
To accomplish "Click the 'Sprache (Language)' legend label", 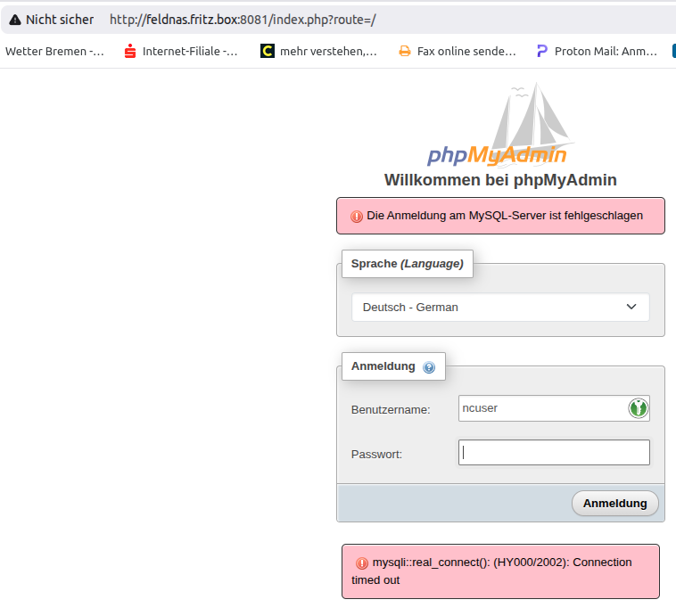I will pos(407,264).
